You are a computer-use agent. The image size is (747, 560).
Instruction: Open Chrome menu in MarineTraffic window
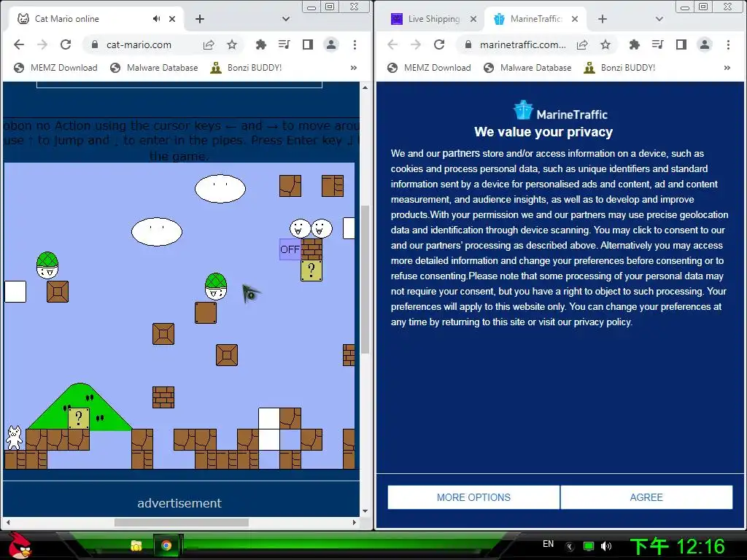(729, 44)
